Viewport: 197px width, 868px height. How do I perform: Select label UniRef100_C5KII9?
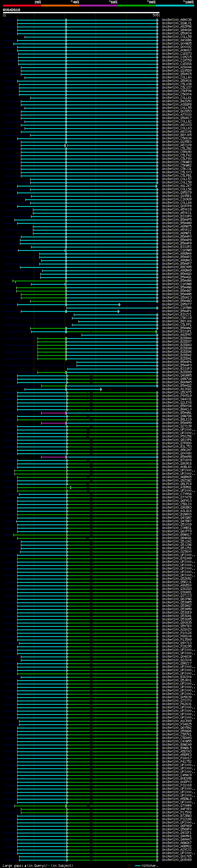coord(177,318)
